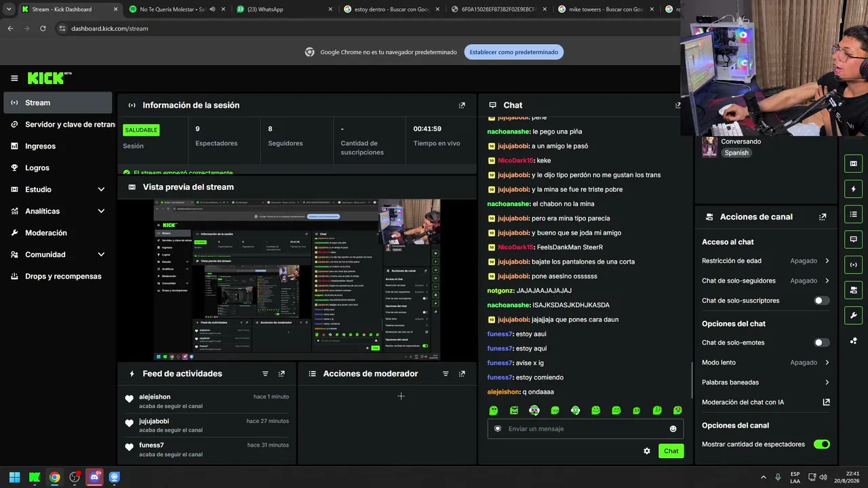Open Moderación in the sidebar

[58, 233]
